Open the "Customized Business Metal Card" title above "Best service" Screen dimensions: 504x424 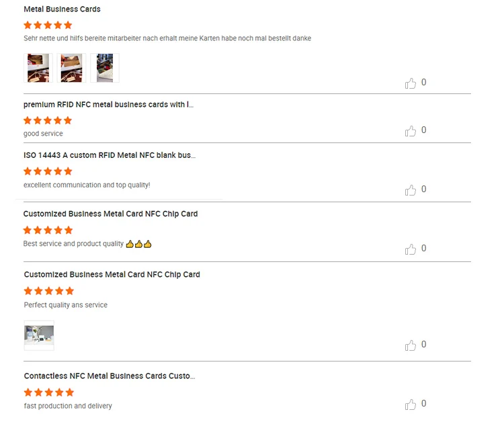(110, 214)
